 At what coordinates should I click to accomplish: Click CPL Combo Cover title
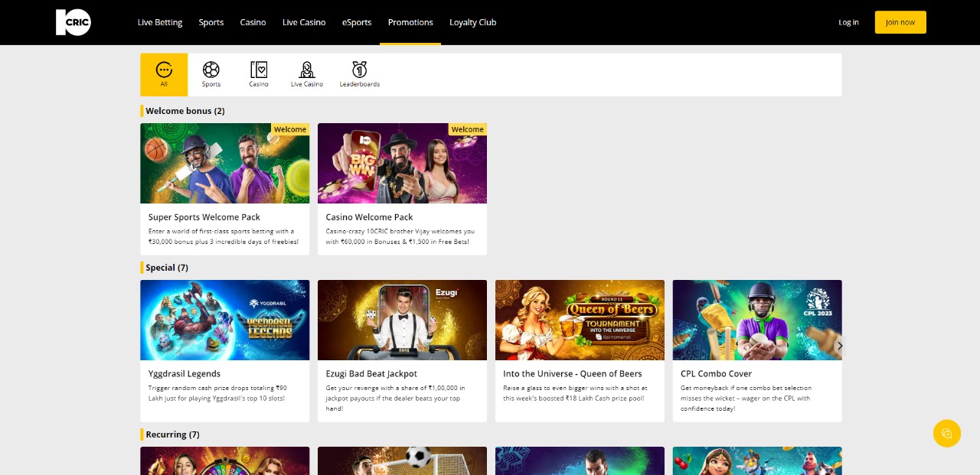(x=716, y=374)
